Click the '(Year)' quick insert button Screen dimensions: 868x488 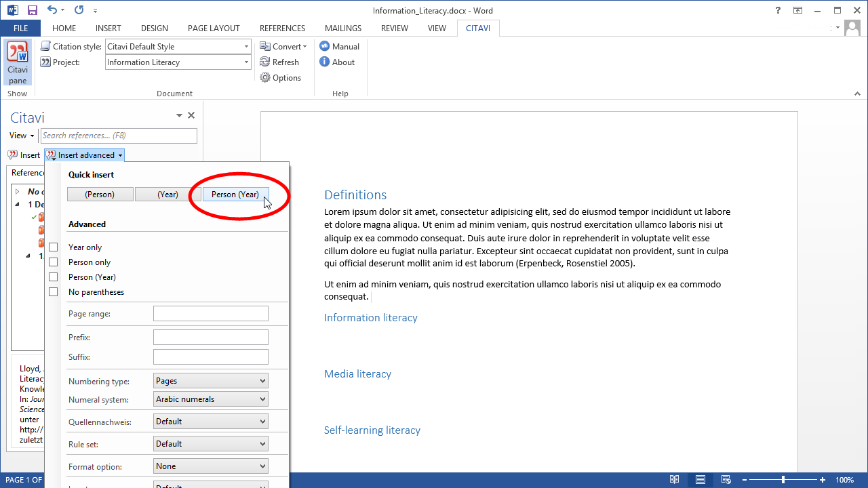(x=167, y=195)
